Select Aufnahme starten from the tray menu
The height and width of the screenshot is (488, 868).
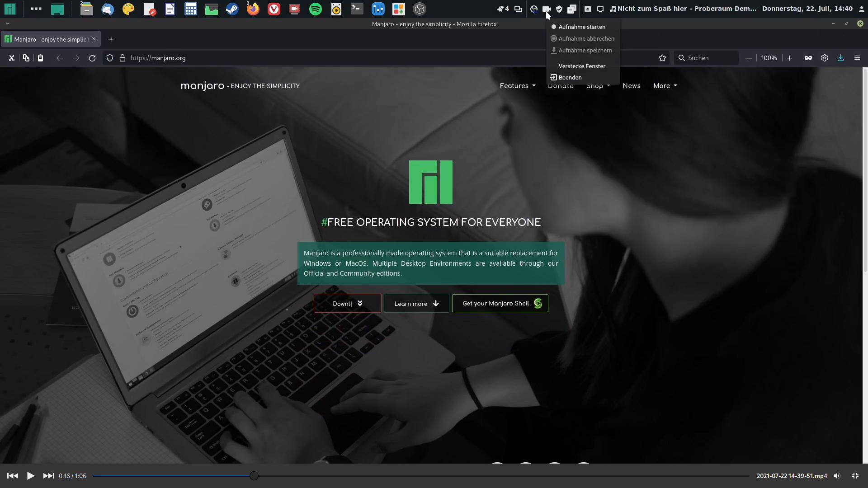[581, 27]
